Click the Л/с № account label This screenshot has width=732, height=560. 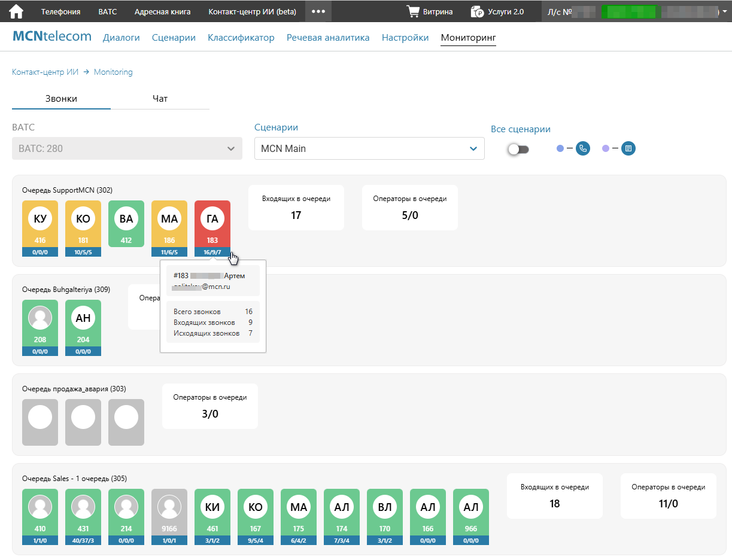pos(560,11)
